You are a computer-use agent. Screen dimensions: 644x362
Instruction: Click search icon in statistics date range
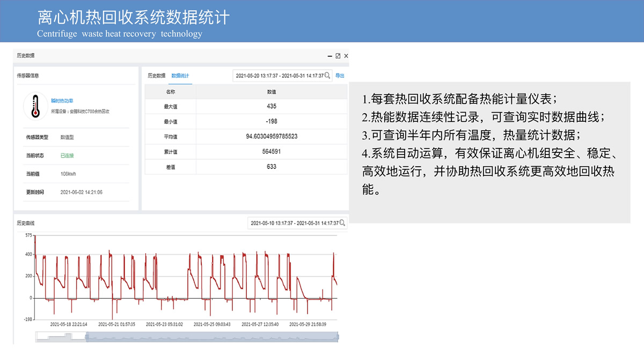tap(327, 76)
